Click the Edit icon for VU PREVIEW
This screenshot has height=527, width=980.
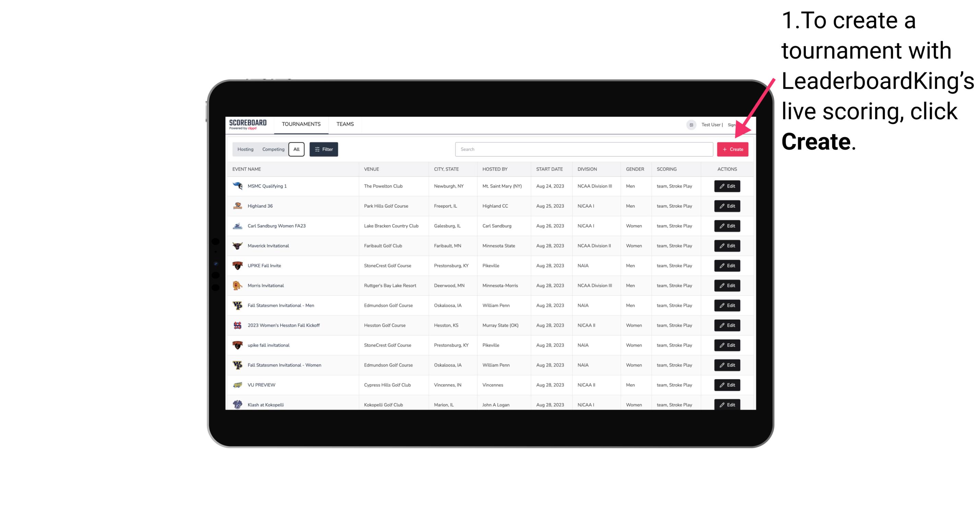[x=727, y=385]
